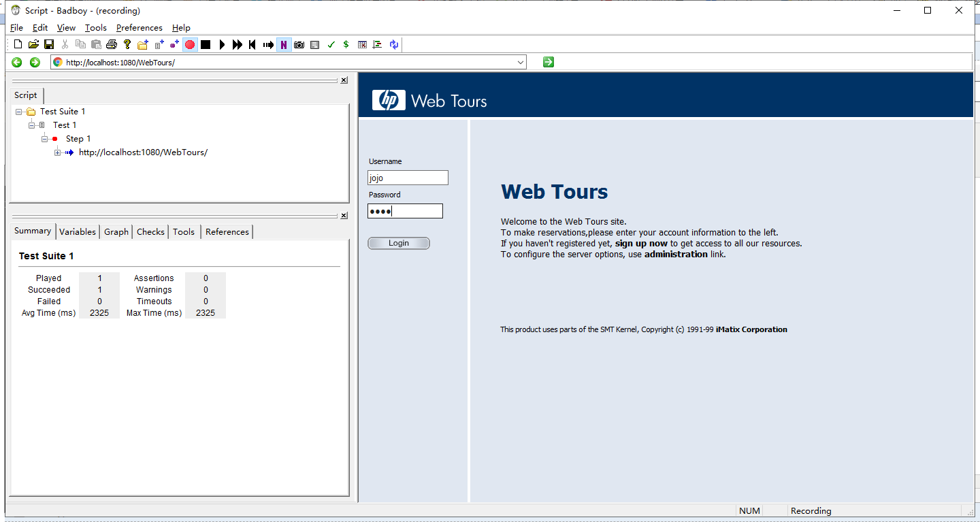Click the blue circular-arrows refresh icon

[x=394, y=45]
